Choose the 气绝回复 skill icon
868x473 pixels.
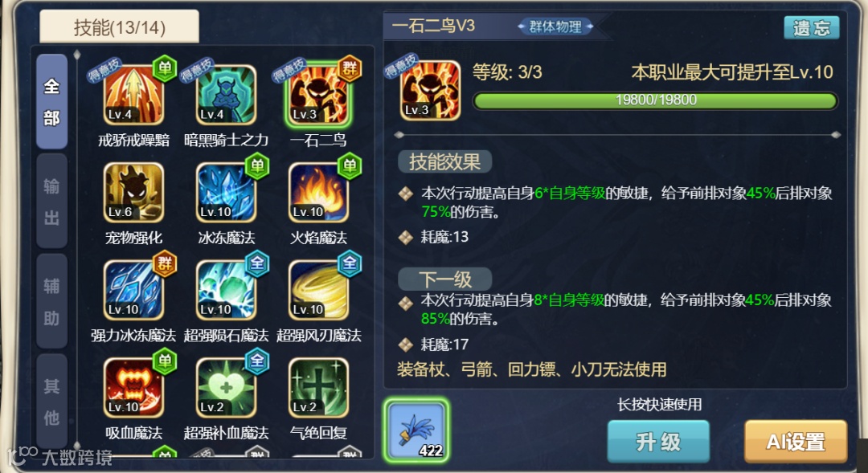pyautogui.click(x=318, y=387)
